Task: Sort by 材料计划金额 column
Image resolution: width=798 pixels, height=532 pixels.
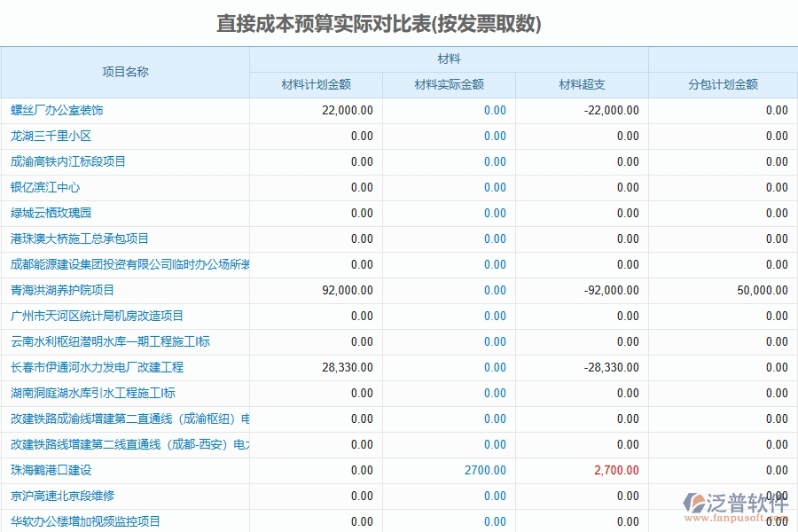Action: point(316,85)
